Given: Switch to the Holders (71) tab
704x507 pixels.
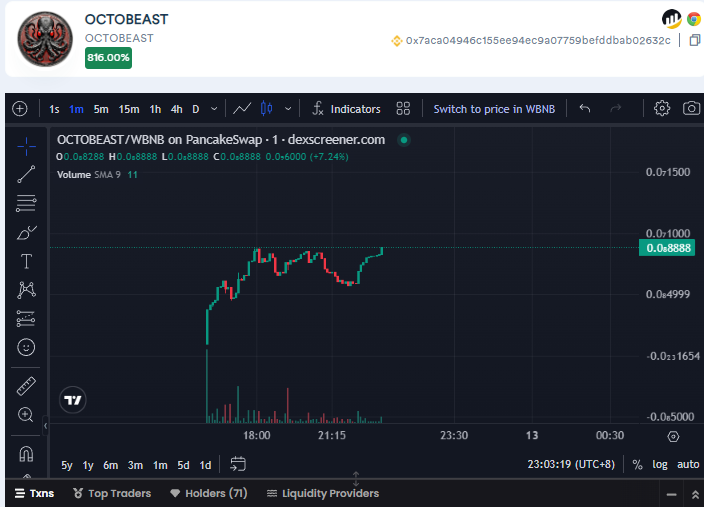Looking at the screenshot, I should [x=209, y=493].
